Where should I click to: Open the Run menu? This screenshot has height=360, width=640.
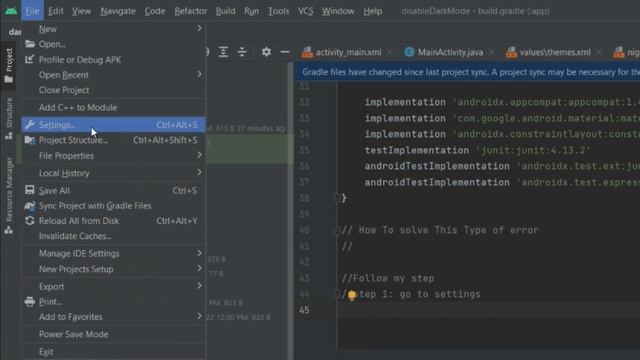(x=251, y=11)
